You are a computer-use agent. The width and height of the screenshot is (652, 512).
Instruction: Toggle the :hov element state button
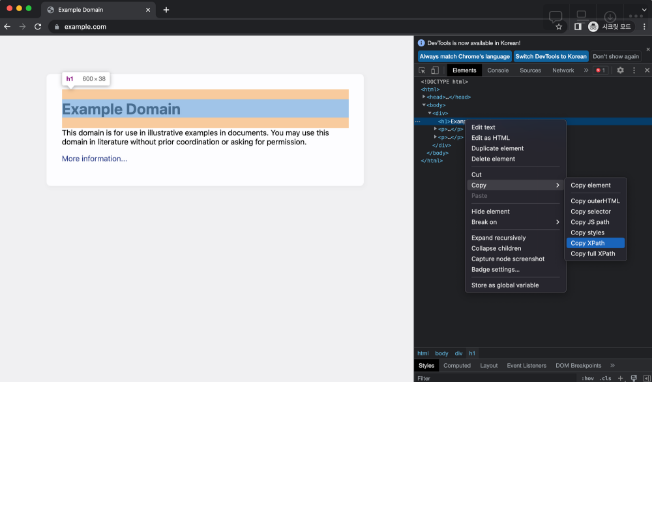click(588, 378)
